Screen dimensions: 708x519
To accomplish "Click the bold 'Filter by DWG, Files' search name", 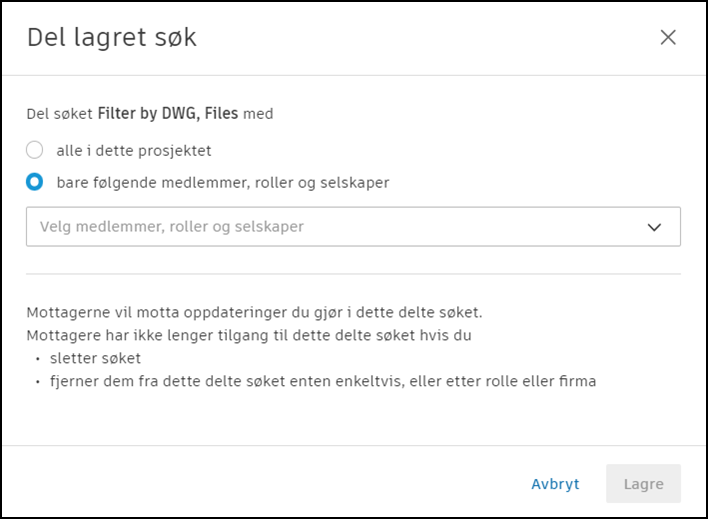I will point(168,114).
